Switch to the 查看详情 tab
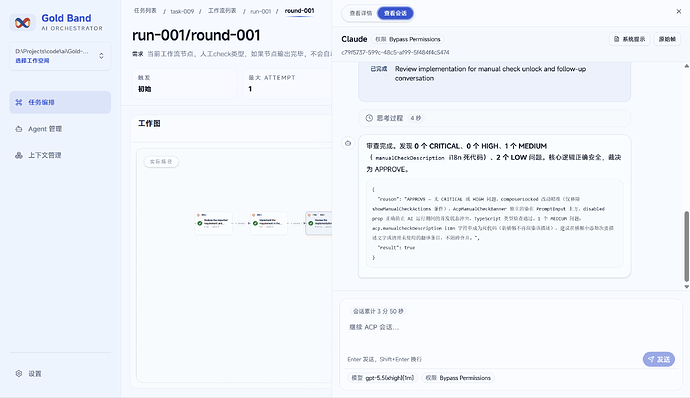 361,13
